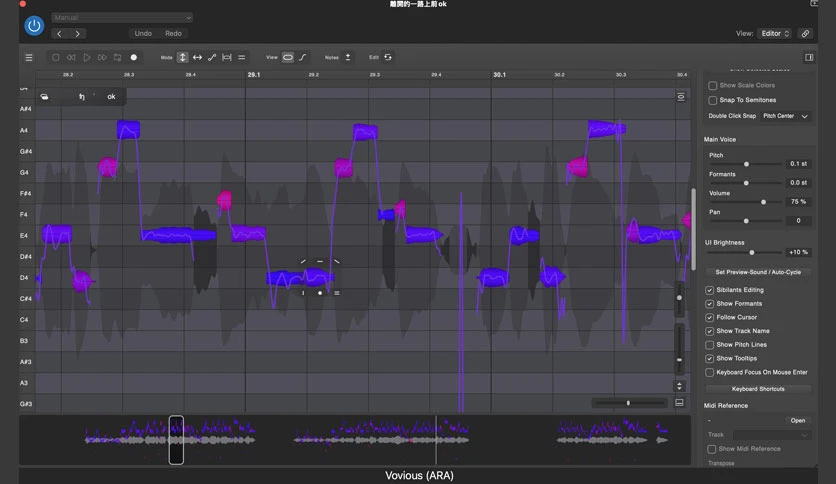Select the stretch mode icon
Image resolution: width=836 pixels, height=484 pixels.
coord(227,58)
